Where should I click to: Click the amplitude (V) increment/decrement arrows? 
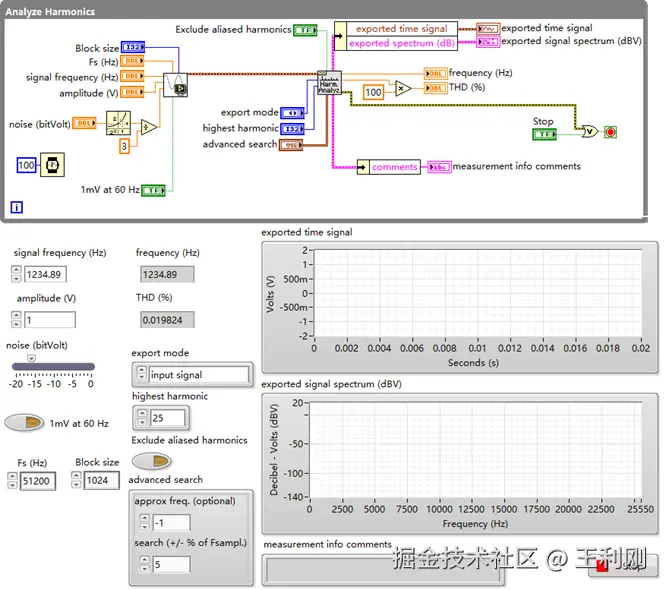pyautogui.click(x=16, y=319)
